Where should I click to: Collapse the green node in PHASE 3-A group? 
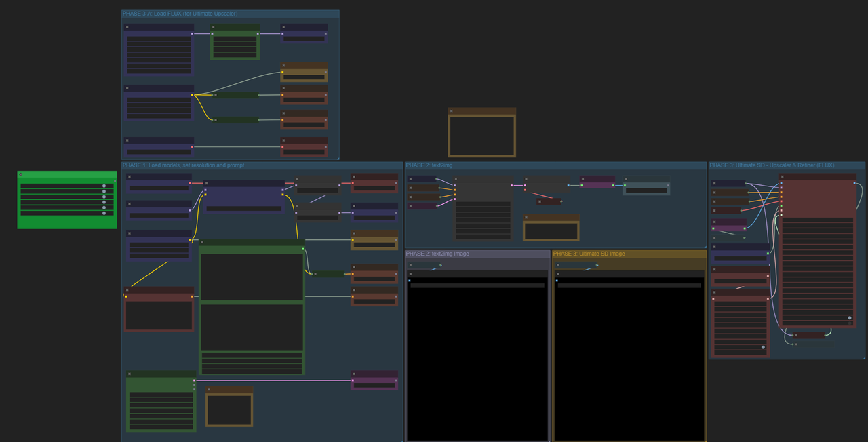point(214,27)
